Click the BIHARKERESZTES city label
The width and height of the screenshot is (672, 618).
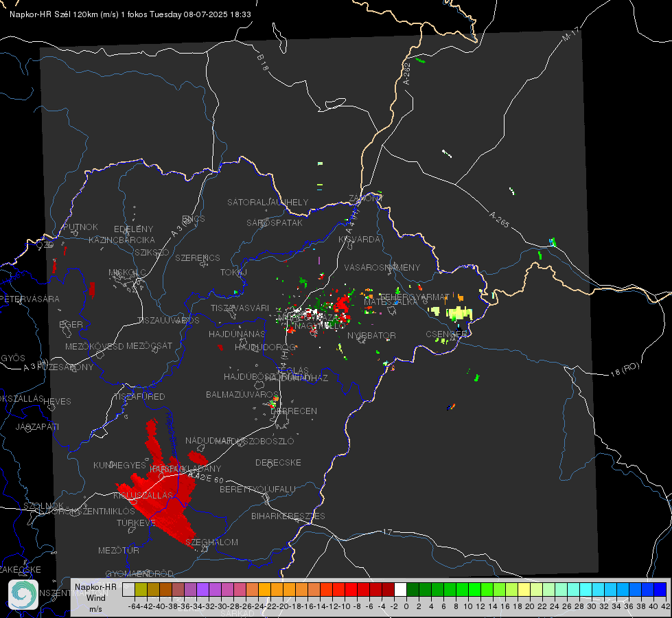288,516
